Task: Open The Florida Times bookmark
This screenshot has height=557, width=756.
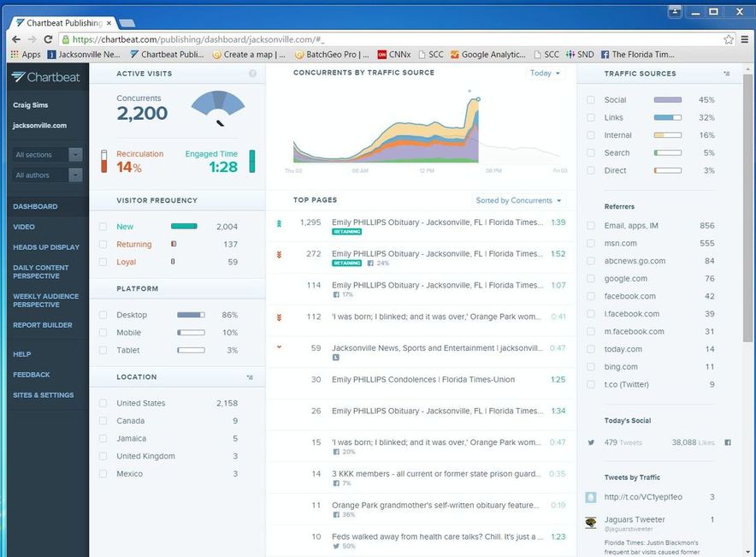Action: [x=638, y=55]
